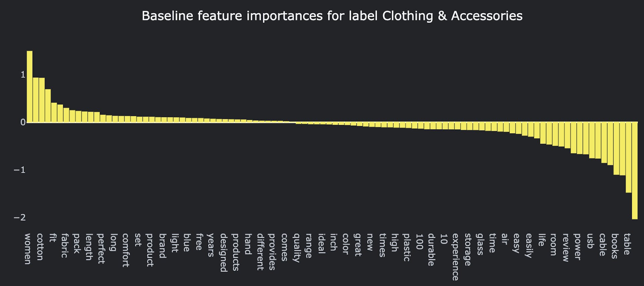Click the 'experience' x-axis label
644x286 pixels.
[x=455, y=256]
